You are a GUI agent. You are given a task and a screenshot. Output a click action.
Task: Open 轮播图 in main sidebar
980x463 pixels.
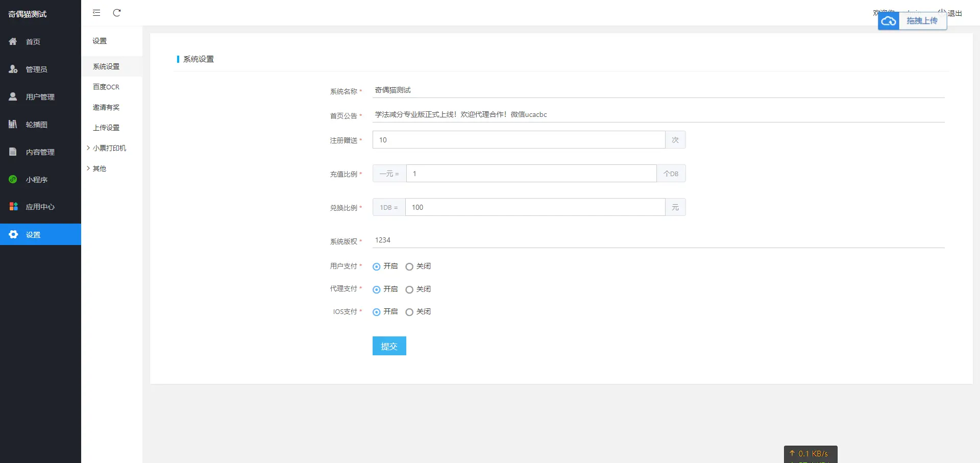[40, 124]
